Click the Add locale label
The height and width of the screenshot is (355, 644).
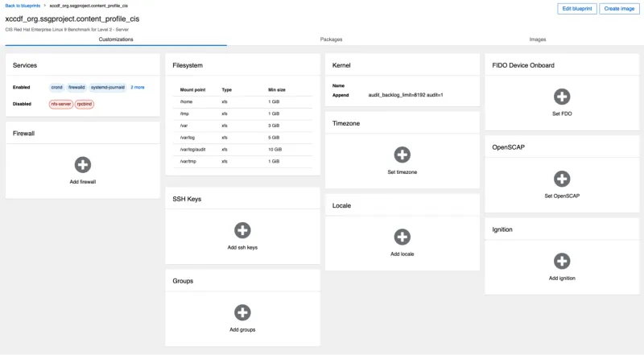coord(402,254)
